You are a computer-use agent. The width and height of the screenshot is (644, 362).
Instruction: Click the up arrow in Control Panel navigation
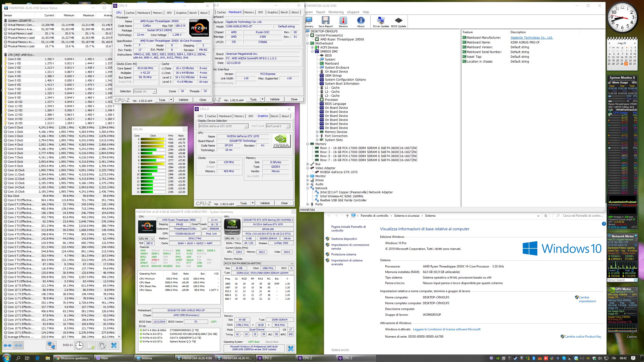coord(347,216)
